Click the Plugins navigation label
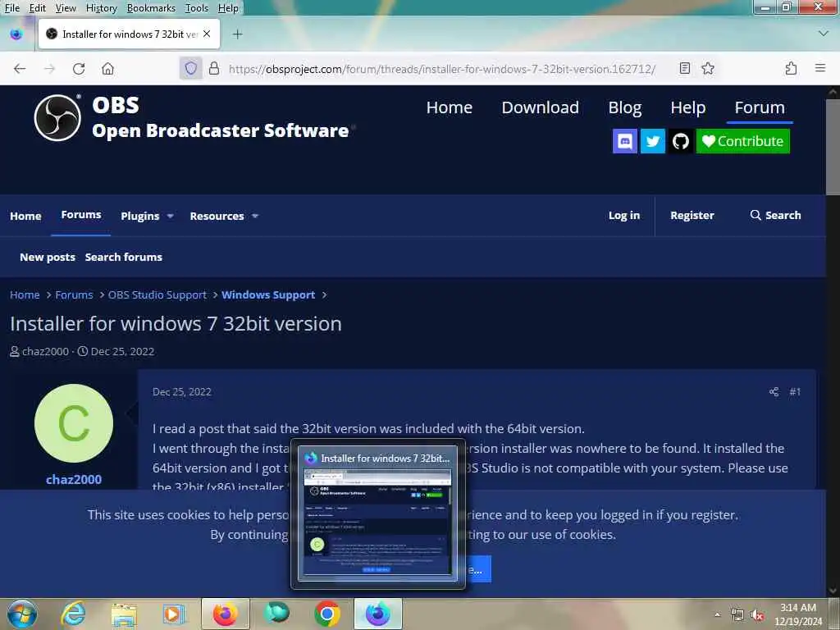Screen dimensions: 840x630 (x=139, y=216)
